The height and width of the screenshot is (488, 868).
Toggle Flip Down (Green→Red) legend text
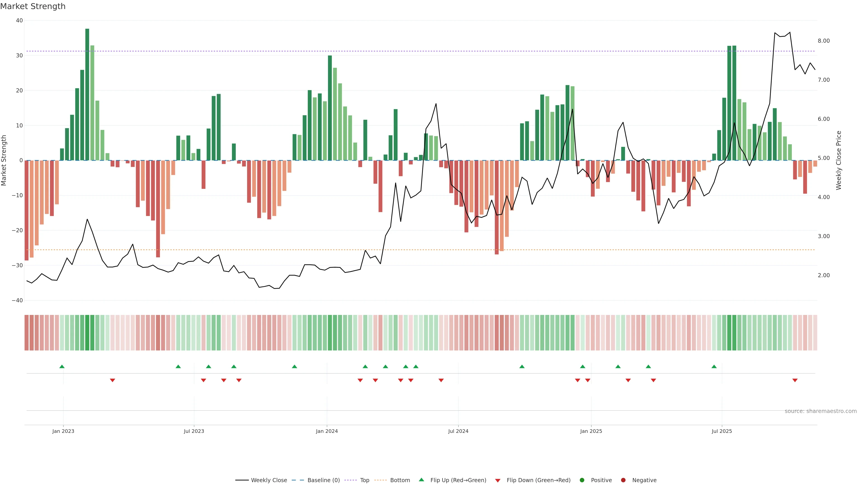click(x=538, y=480)
